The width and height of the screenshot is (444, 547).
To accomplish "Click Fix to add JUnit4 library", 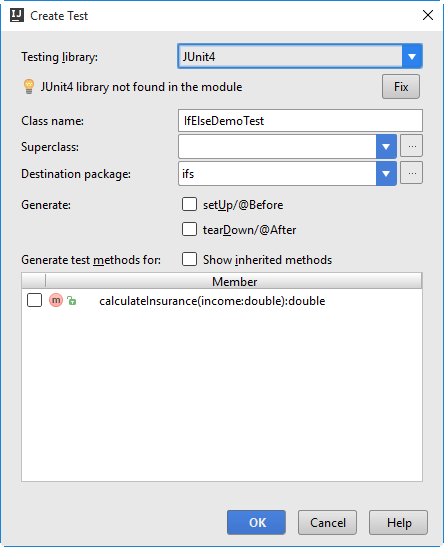I will click(401, 87).
